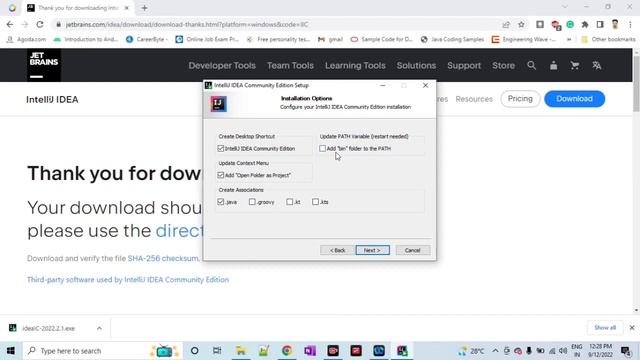Click the browser back arrow

[x=10, y=24]
